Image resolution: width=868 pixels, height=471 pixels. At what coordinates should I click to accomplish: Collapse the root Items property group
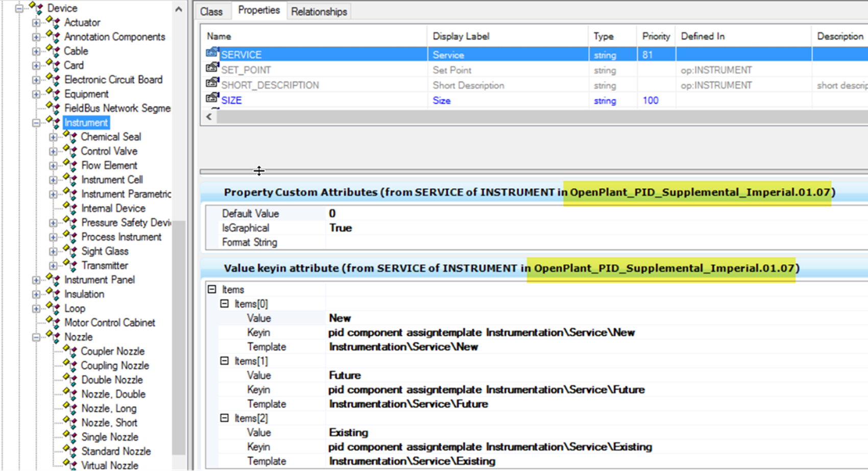click(x=212, y=289)
